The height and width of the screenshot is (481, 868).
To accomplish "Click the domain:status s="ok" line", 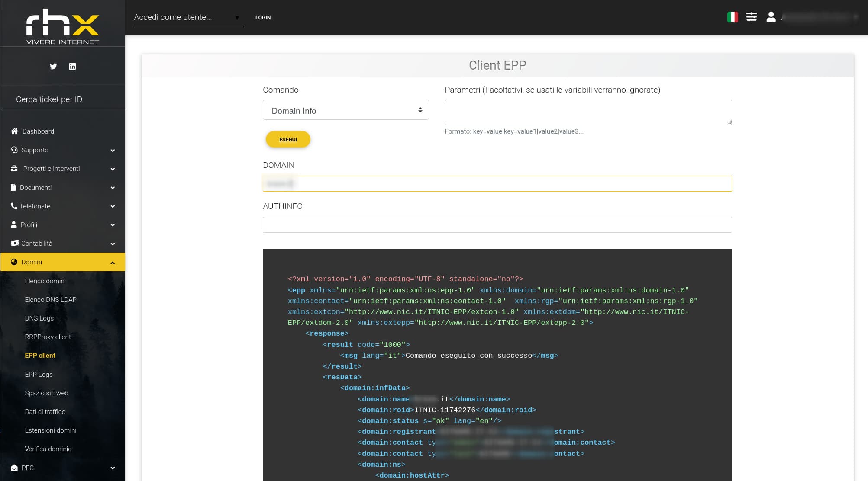I will click(x=429, y=420).
